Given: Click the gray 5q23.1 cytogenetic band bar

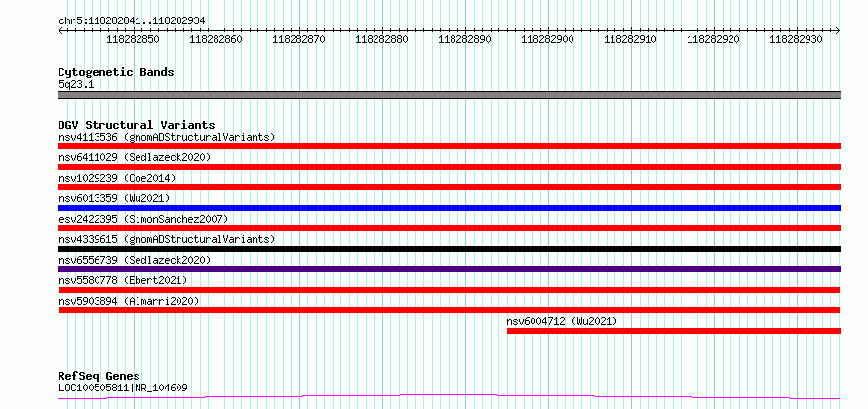Looking at the screenshot, I should point(449,95).
